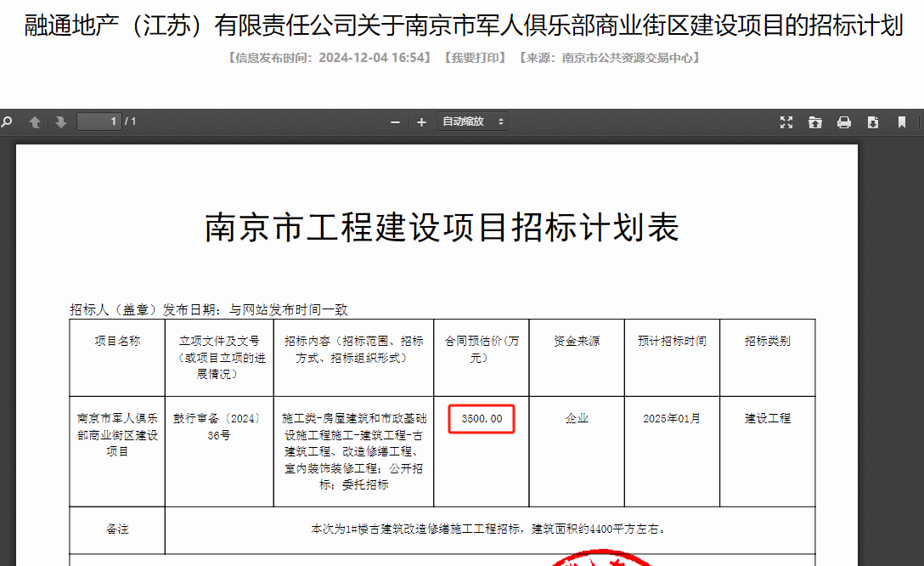Click 招标人（盖章）发布日期 line
Image resolution: width=924 pixels, height=566 pixels.
pos(209,309)
